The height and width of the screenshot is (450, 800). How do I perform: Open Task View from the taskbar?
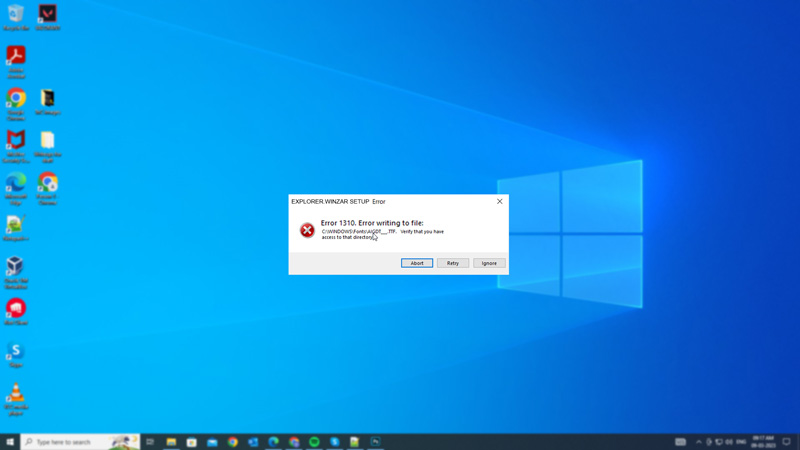click(x=150, y=442)
